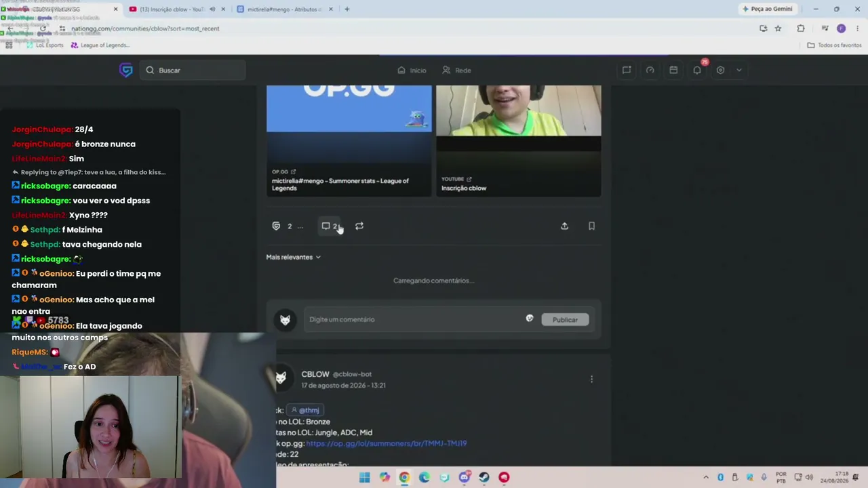The width and height of the screenshot is (868, 488).
Task: Click the CBLOW post fox avatar
Action: tap(281, 378)
